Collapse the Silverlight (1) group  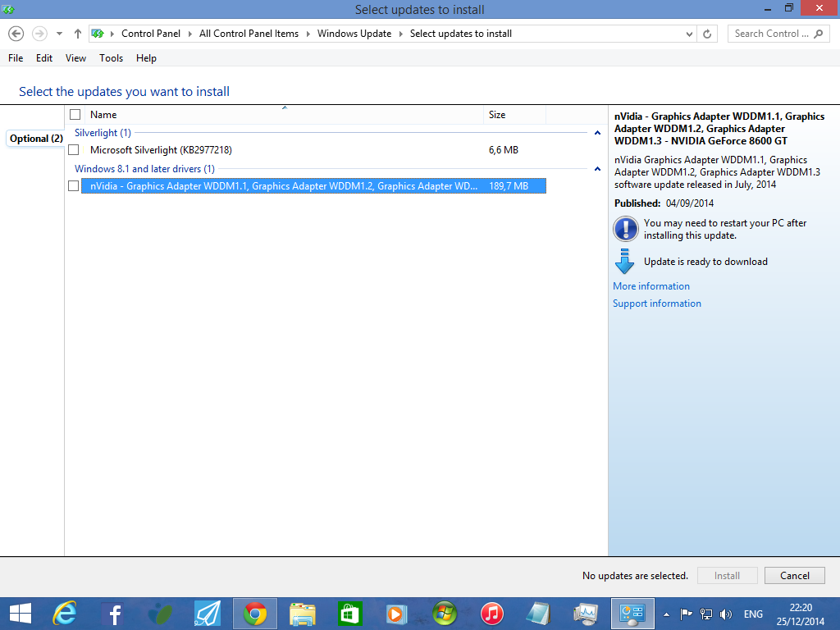coord(597,133)
